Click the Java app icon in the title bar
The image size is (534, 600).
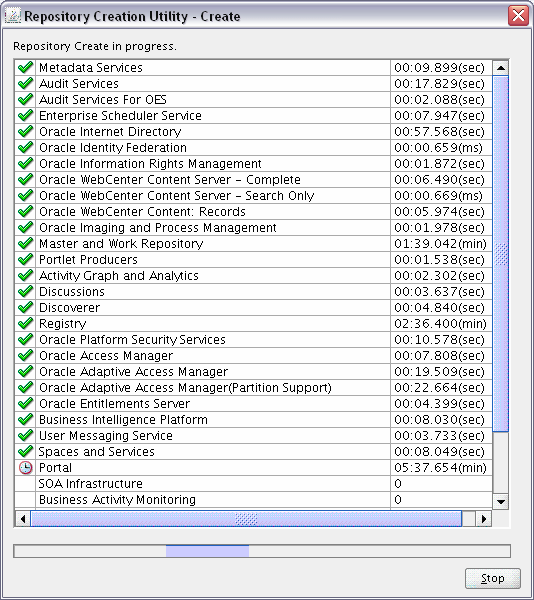point(12,16)
